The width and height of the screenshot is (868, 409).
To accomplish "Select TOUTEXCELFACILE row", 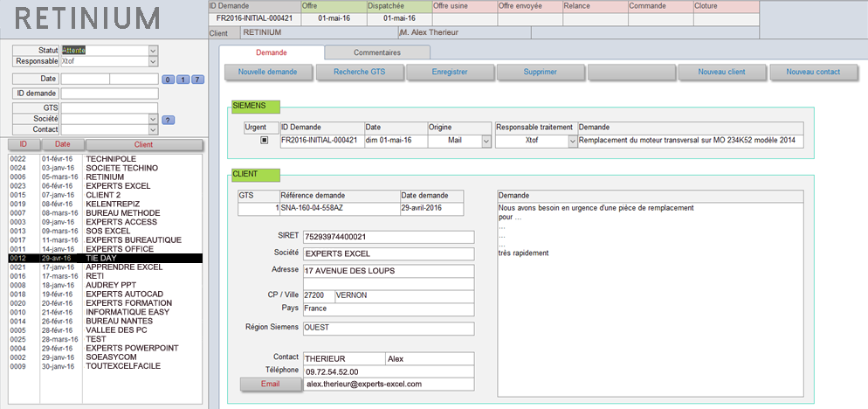I will pyautogui.click(x=105, y=366).
